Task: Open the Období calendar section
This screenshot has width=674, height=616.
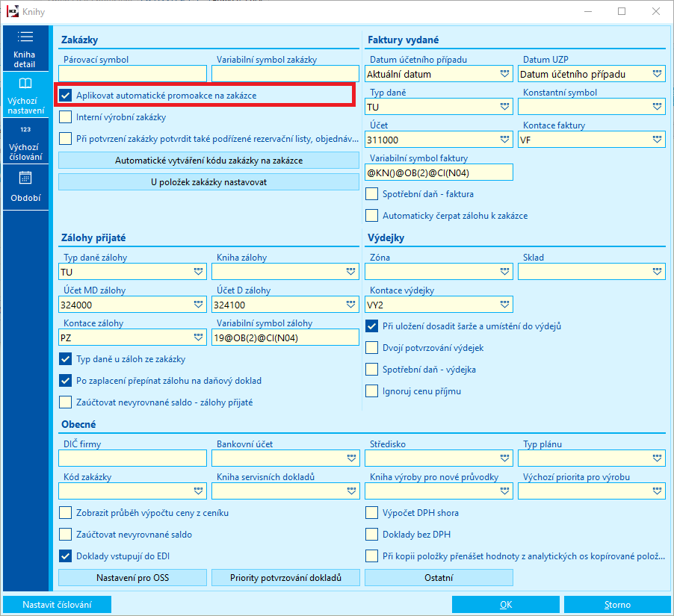Action: coord(25,187)
